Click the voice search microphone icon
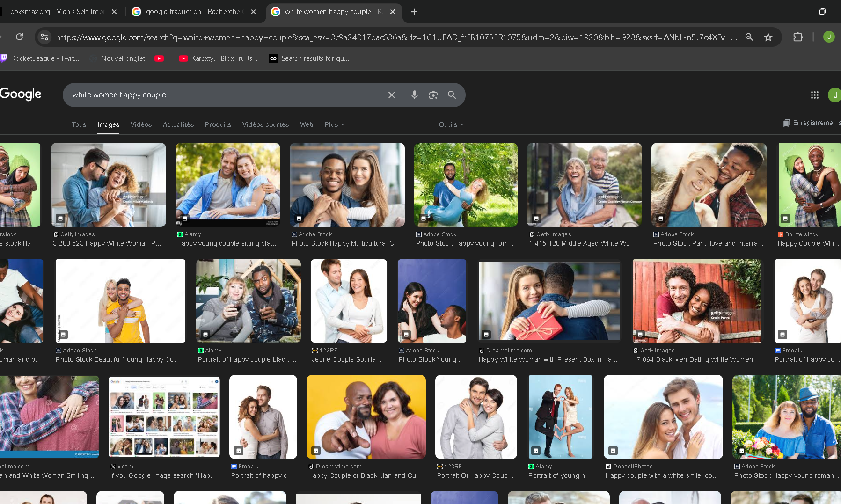This screenshot has width=841, height=504. coord(414,95)
